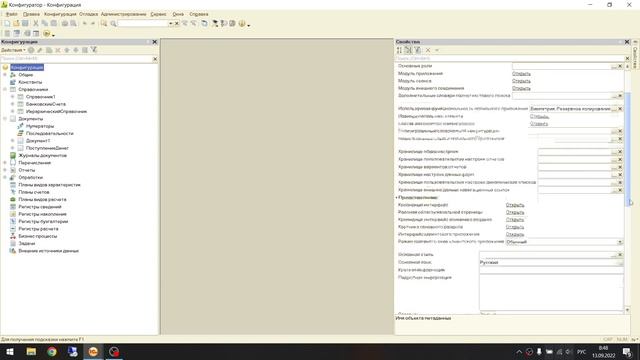The width and height of the screenshot is (640, 360).
Task: Open the Windows Start menu
Action: (10, 351)
